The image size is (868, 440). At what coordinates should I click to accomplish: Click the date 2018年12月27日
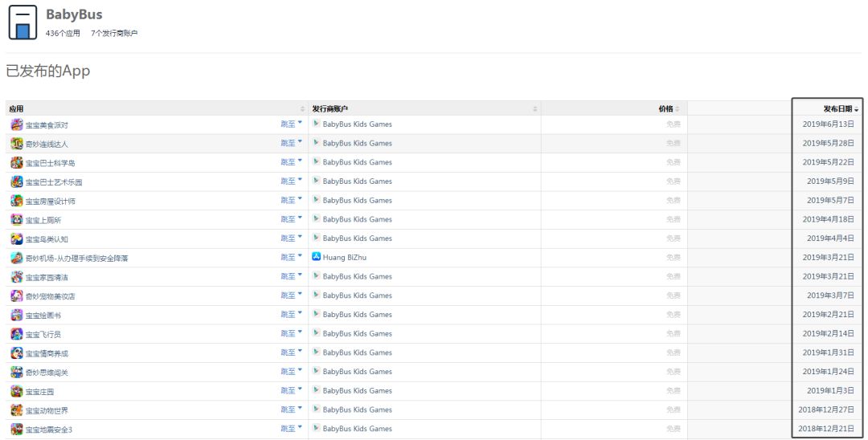click(826, 409)
